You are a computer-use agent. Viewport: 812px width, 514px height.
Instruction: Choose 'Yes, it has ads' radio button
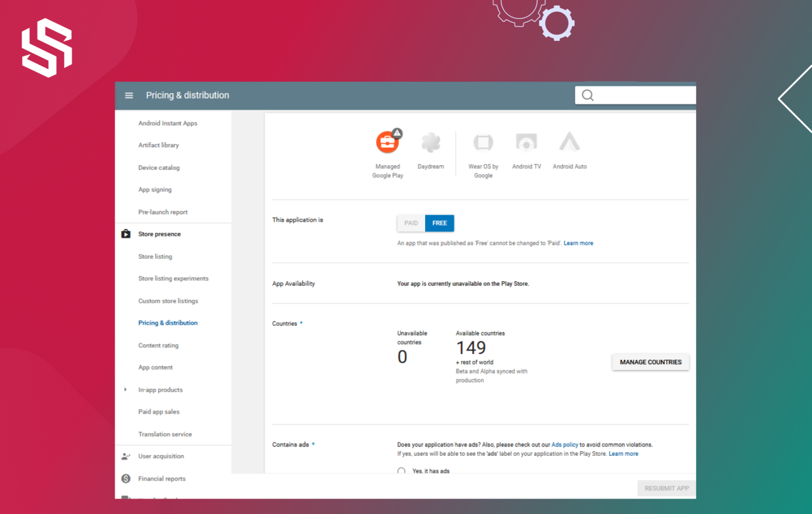point(402,471)
